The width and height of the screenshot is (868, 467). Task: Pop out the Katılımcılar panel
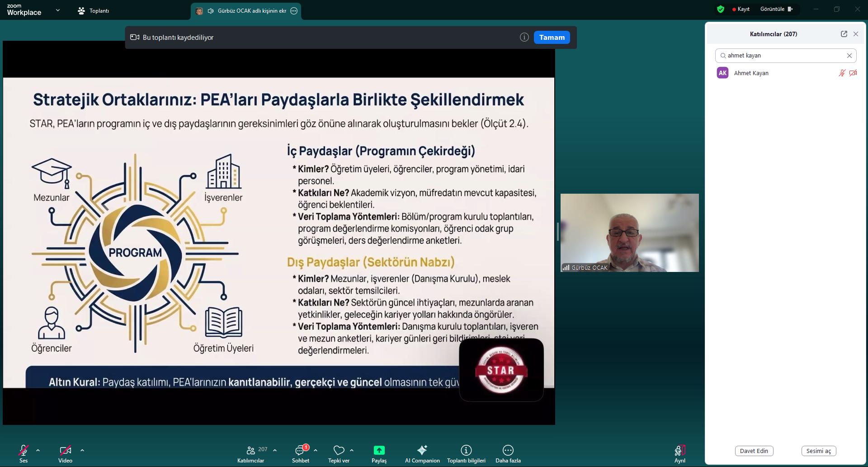(844, 34)
